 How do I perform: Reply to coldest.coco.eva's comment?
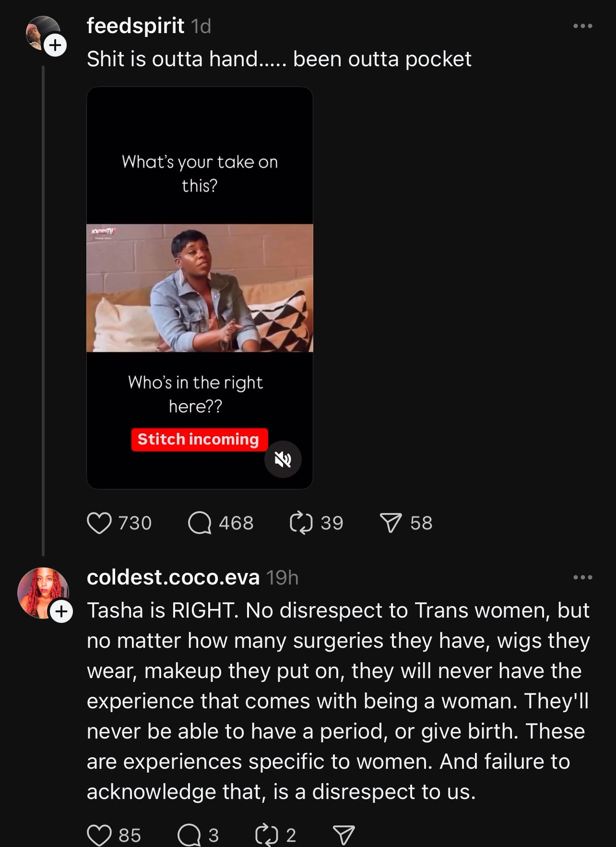(x=189, y=835)
